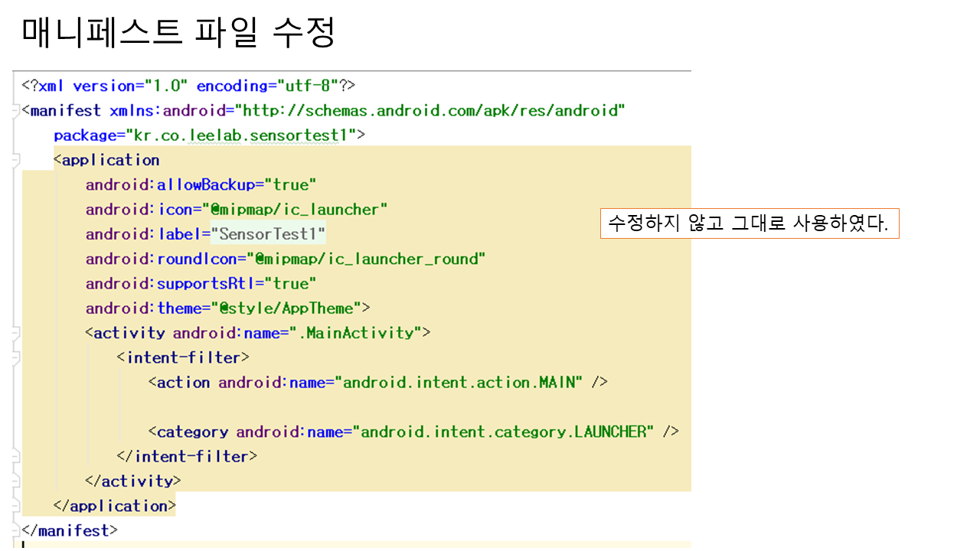Click the schemas.android.com namespace URL
The image size is (980, 551).
[x=430, y=111]
